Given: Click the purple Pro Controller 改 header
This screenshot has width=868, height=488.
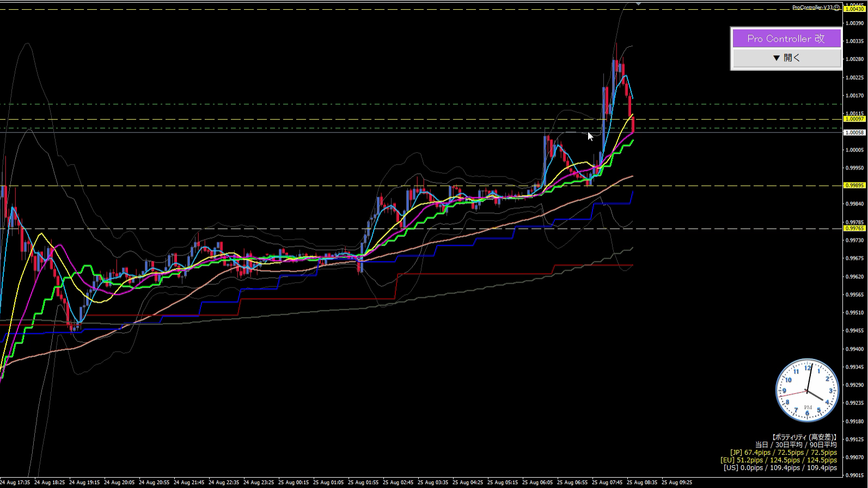Looking at the screenshot, I should point(787,39).
